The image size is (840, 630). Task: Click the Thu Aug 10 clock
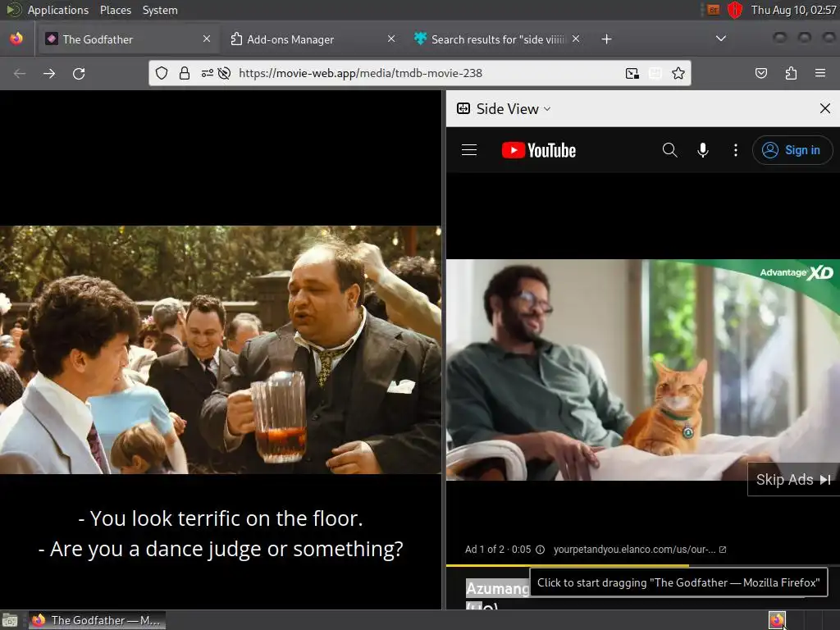pyautogui.click(x=793, y=10)
